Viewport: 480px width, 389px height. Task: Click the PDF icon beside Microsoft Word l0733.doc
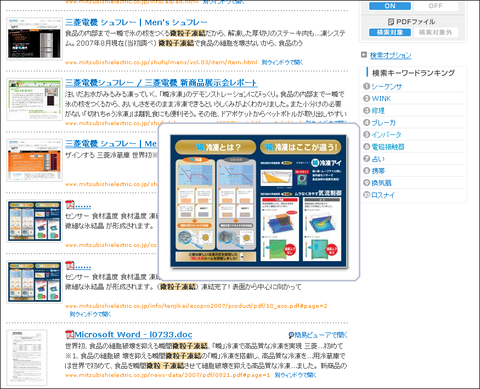point(69,334)
